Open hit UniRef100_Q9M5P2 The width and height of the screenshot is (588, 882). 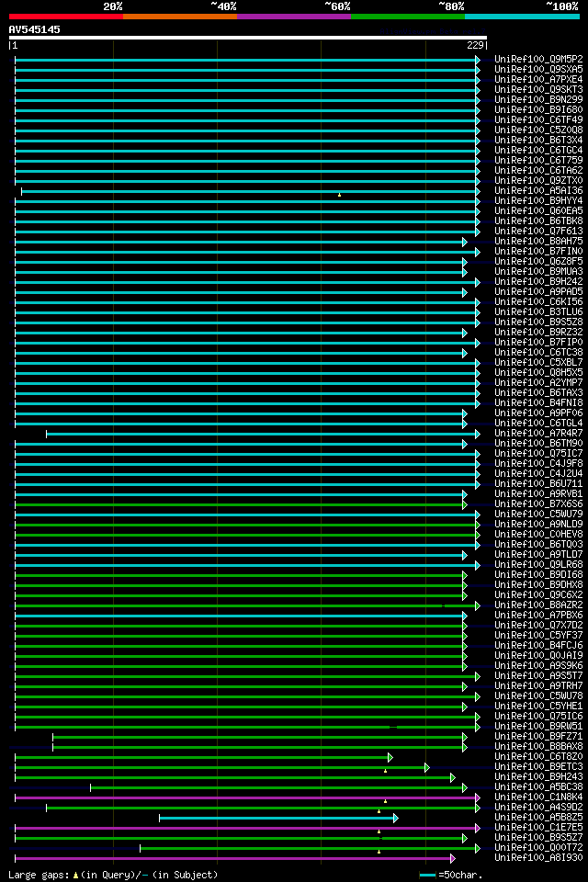point(538,59)
